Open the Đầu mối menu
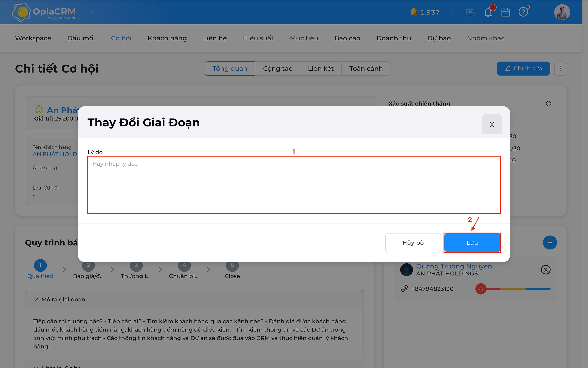Viewport: 588px width, 368px height. tap(81, 38)
